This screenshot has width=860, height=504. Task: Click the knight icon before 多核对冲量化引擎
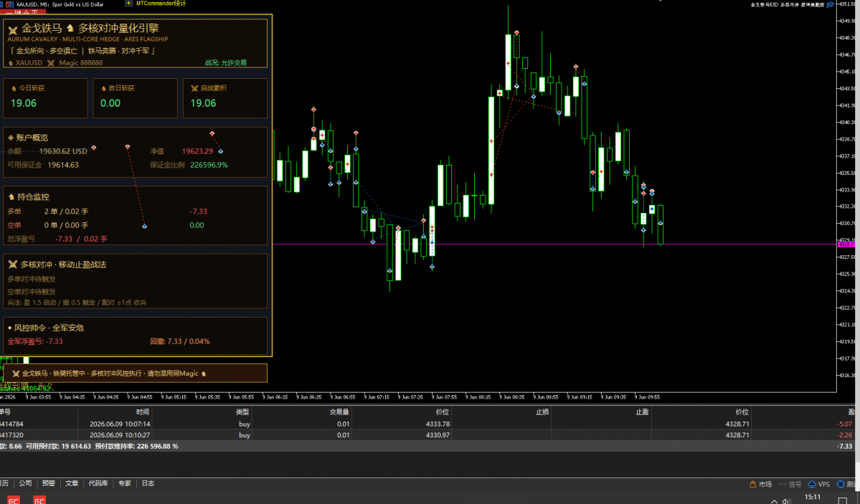click(x=70, y=28)
